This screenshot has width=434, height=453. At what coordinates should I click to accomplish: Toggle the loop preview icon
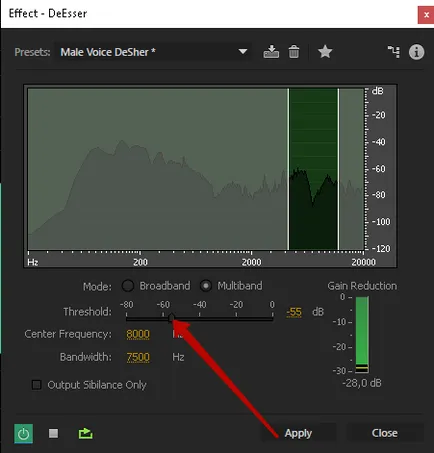[x=85, y=433]
